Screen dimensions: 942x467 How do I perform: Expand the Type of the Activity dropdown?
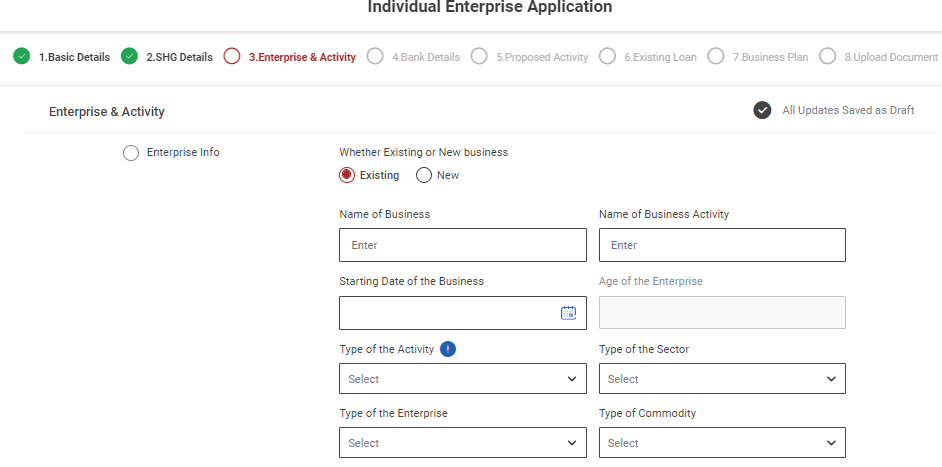pyautogui.click(x=462, y=379)
